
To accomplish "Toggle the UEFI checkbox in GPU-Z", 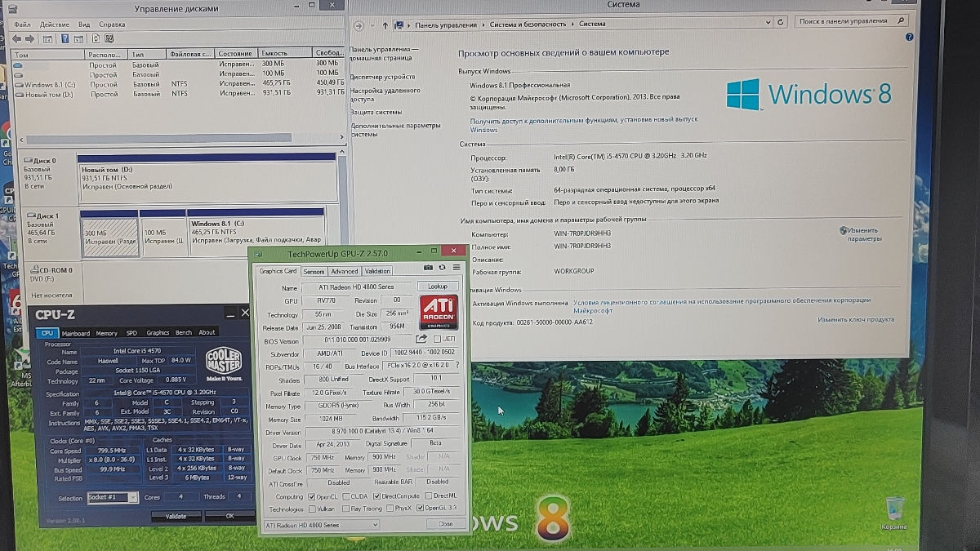I will [x=438, y=339].
